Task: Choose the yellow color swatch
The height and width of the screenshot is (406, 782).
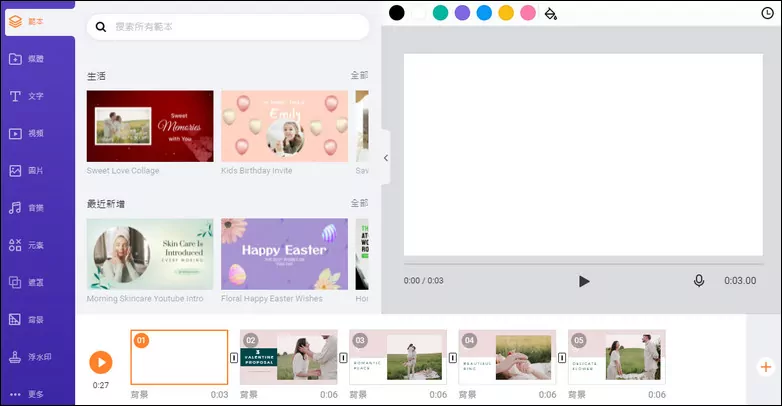Action: tap(506, 13)
